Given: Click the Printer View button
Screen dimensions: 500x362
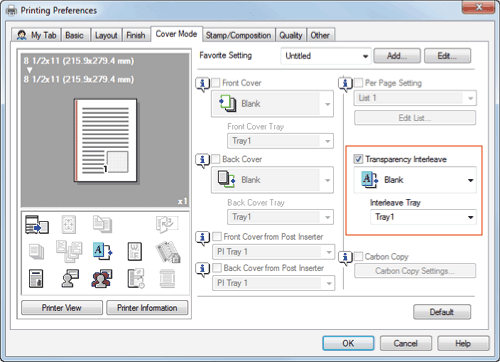Looking at the screenshot, I should coord(62,308).
